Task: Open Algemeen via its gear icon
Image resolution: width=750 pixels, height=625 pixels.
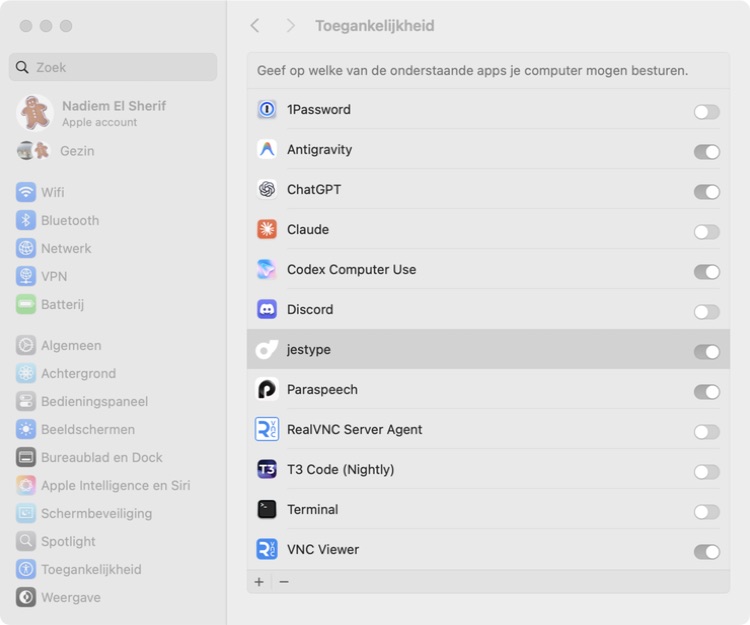Action: 26,345
